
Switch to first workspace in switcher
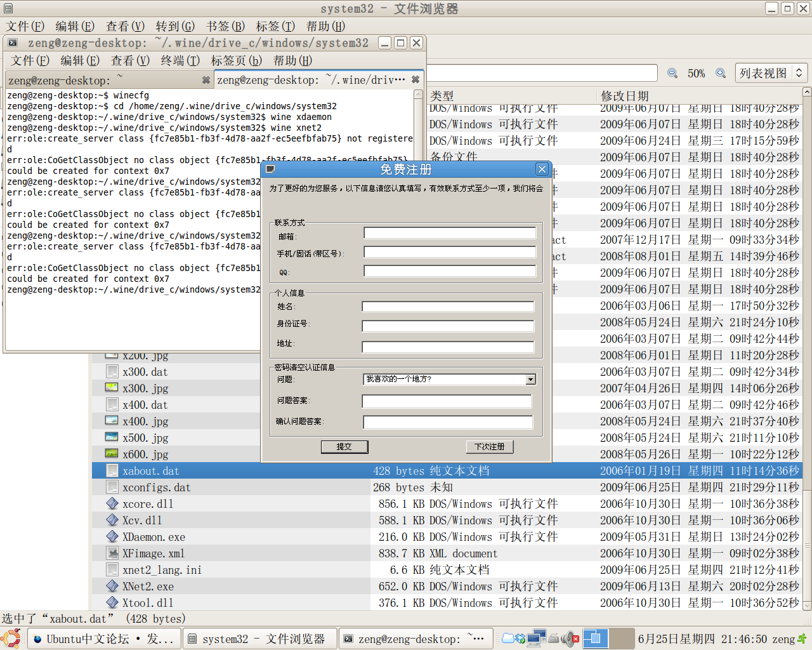[x=596, y=639]
